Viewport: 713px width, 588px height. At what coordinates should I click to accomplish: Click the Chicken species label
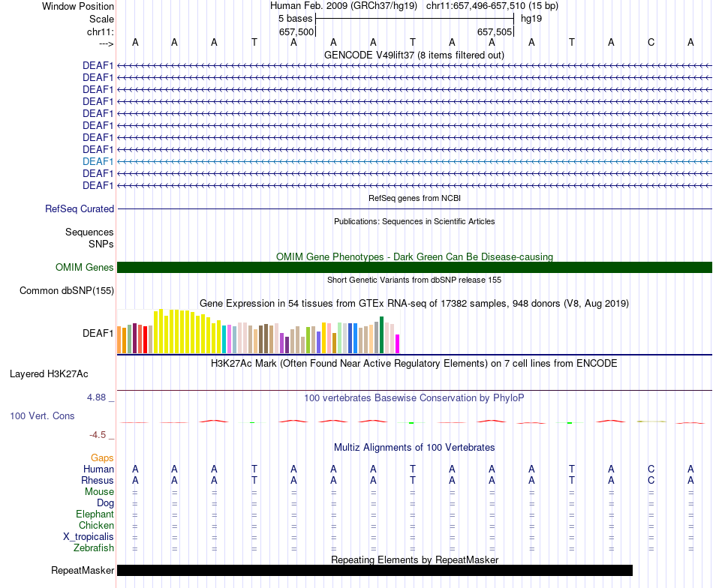tap(96, 525)
